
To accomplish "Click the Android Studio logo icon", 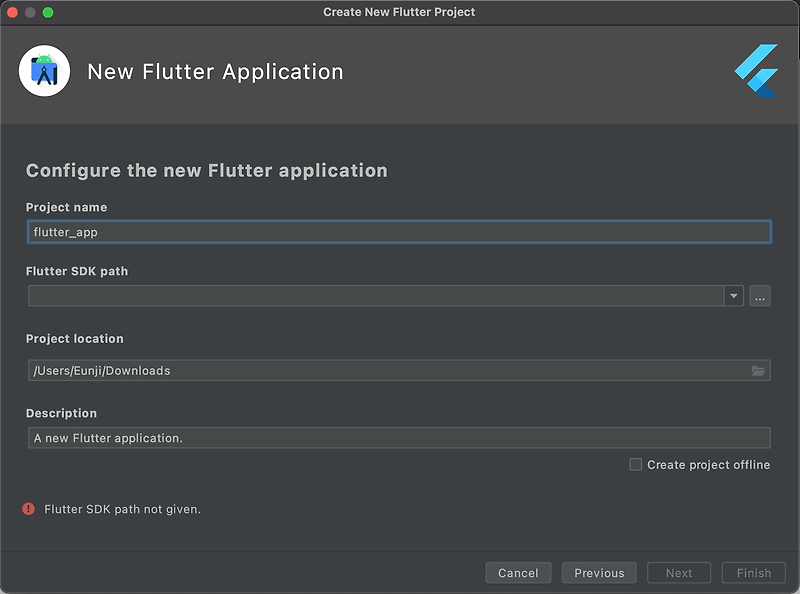I will (x=44, y=71).
